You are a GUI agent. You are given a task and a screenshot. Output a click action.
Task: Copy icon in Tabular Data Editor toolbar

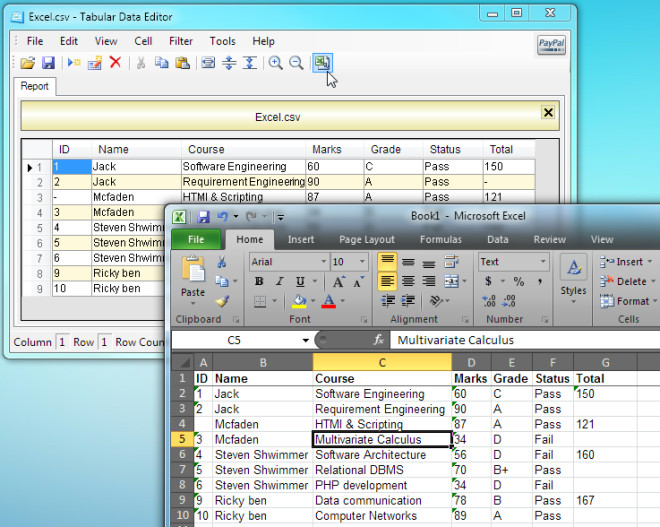[162, 63]
